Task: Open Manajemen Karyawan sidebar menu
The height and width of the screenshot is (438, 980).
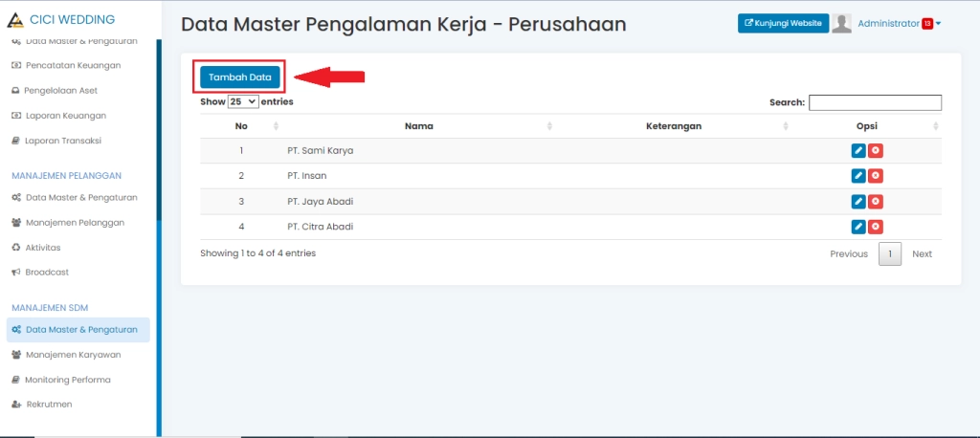Action: pos(67,355)
